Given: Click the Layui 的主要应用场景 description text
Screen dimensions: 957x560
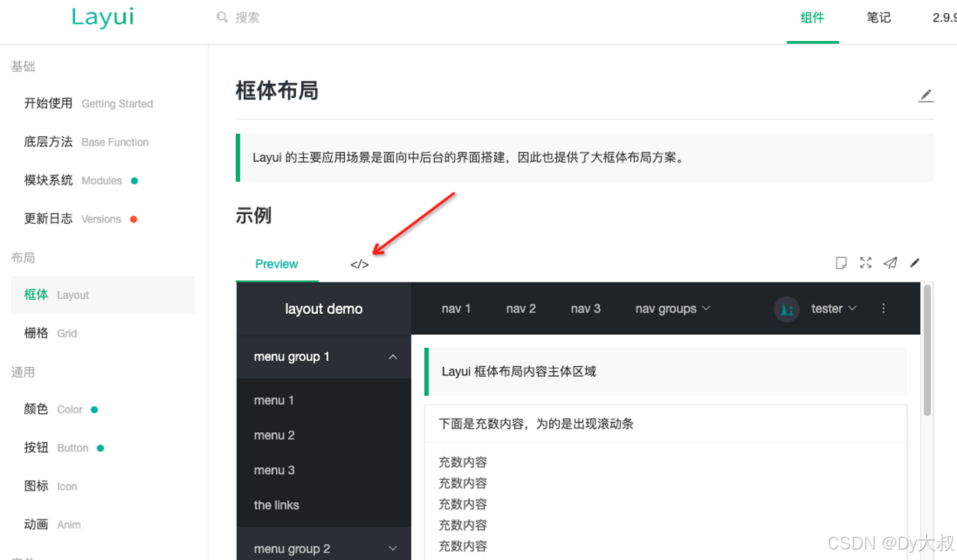Looking at the screenshot, I should pos(468,157).
